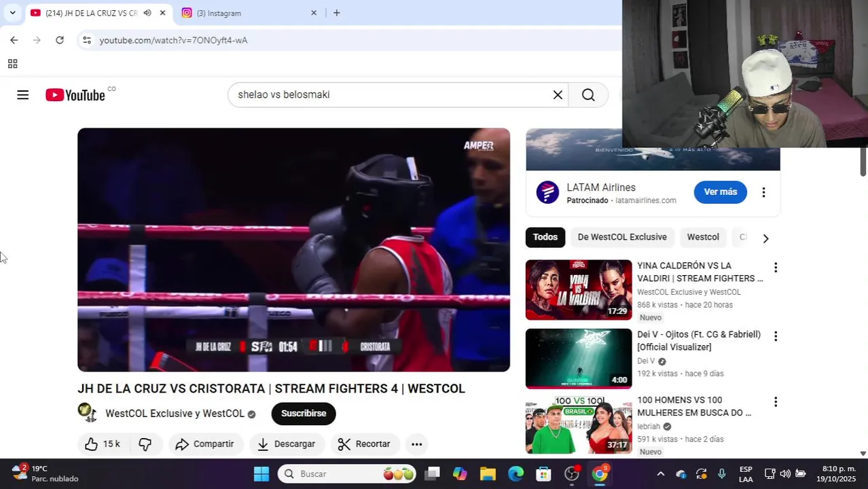Click the page scrollbar down arrow
Screen dimensions: 868x489
click(x=863, y=453)
